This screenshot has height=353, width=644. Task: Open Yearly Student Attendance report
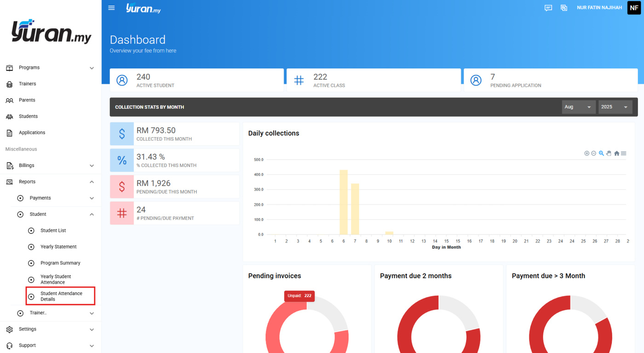point(56,279)
